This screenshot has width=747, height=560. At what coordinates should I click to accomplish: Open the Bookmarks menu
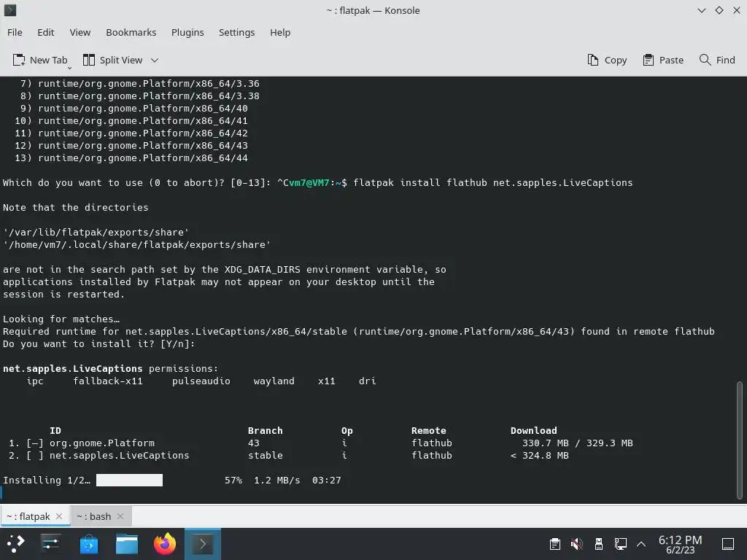point(131,32)
